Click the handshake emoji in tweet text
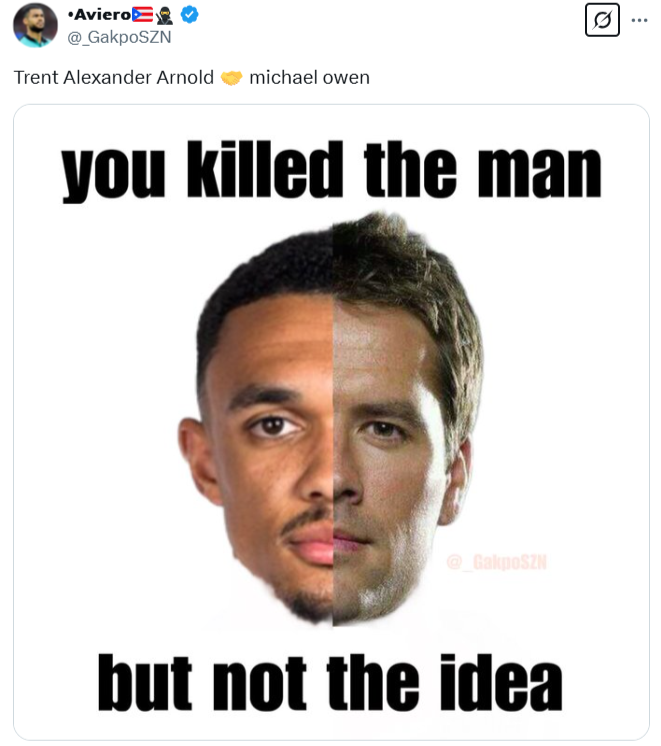Image resolution: width=661 pixels, height=746 pixels. coord(231,78)
